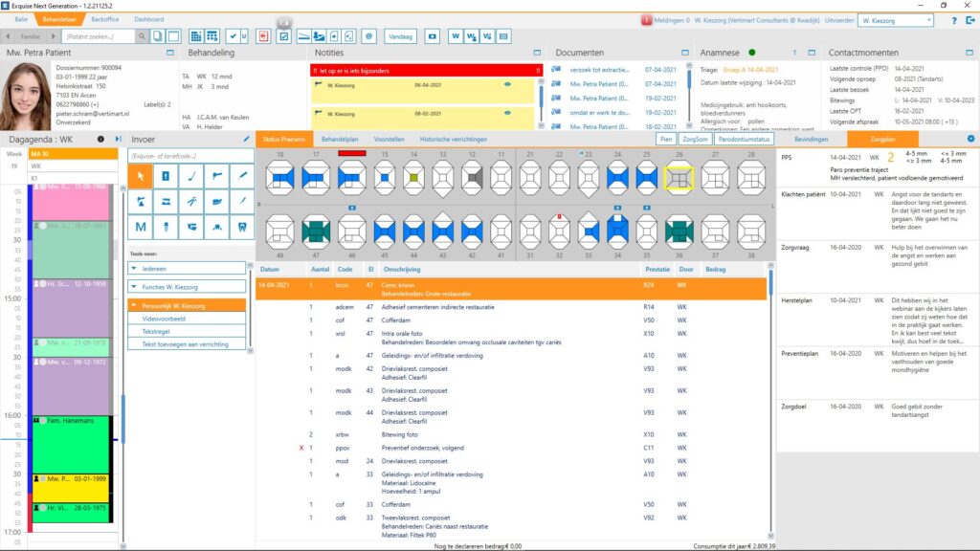Click the ZorgSom button
This screenshot has height=551, width=980.
click(x=695, y=140)
